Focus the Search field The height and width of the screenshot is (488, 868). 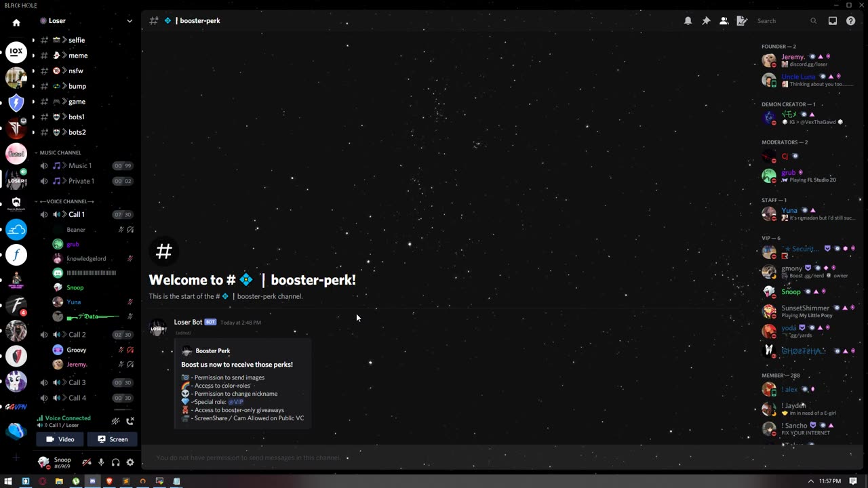[x=787, y=21]
